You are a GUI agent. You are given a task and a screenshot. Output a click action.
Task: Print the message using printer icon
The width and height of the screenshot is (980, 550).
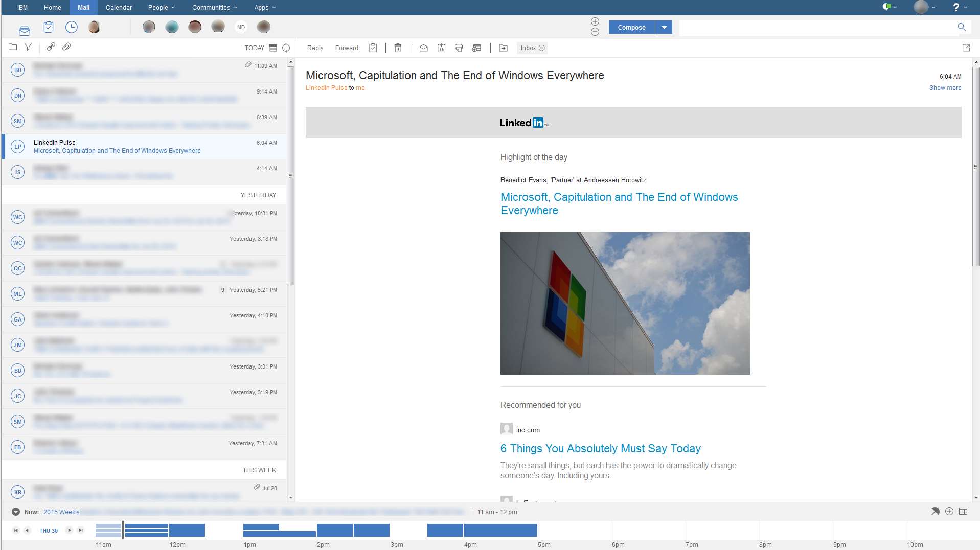click(x=459, y=48)
